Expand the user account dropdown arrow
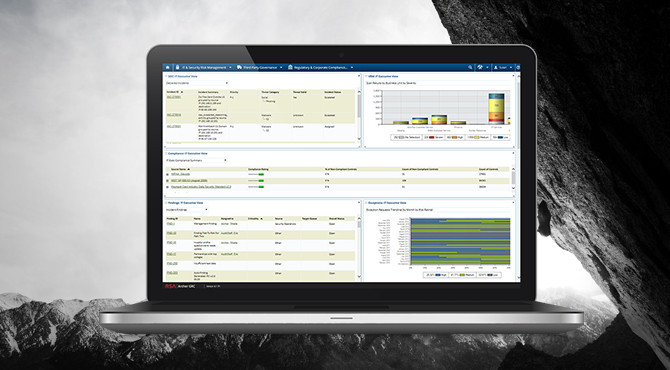This screenshot has width=670, height=370. point(511,68)
